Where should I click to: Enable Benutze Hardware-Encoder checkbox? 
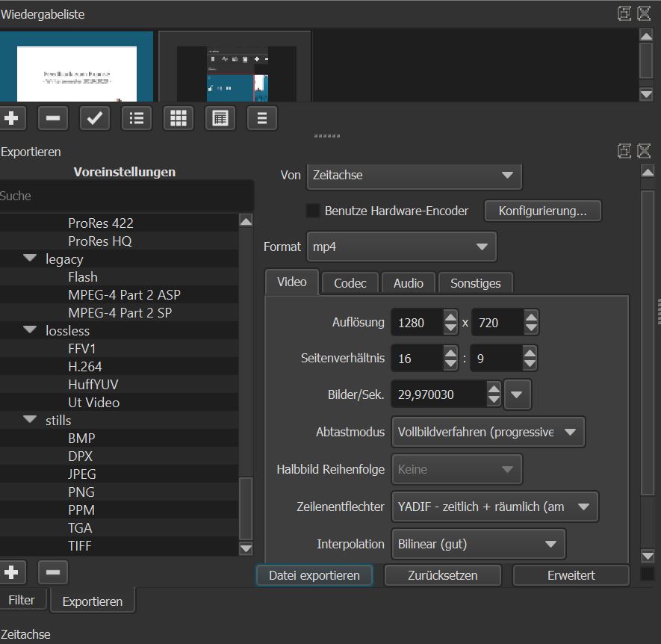pyautogui.click(x=313, y=211)
